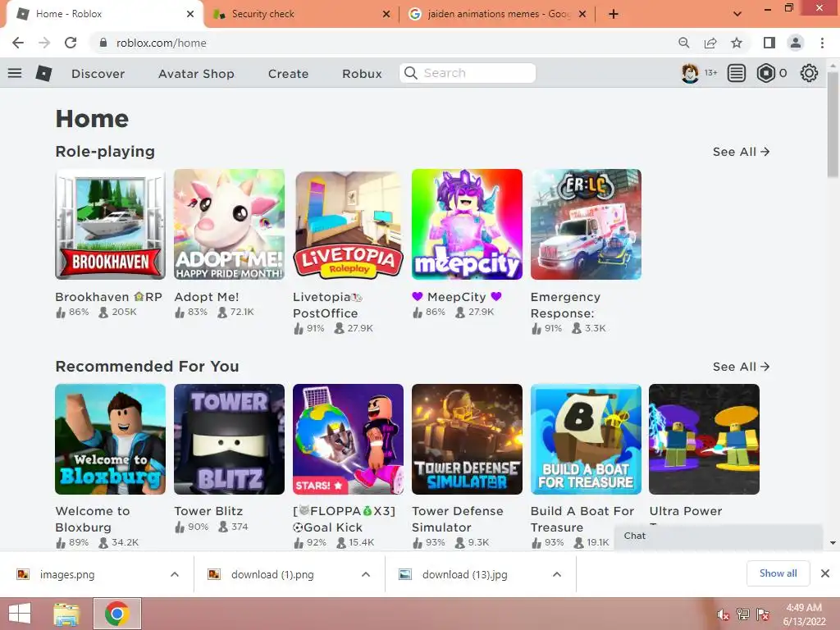
Task: Open the Robux balance icon
Action: 766,73
